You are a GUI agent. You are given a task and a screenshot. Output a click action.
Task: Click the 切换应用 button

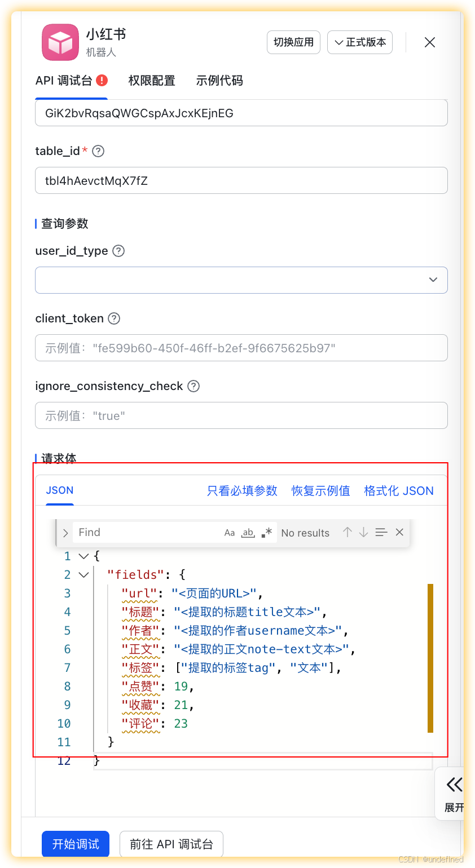click(x=293, y=42)
